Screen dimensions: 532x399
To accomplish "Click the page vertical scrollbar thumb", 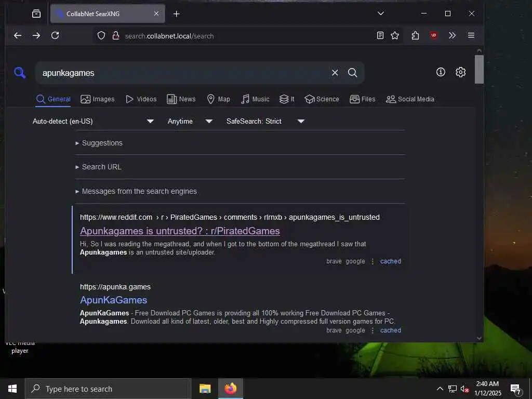I will (478, 69).
